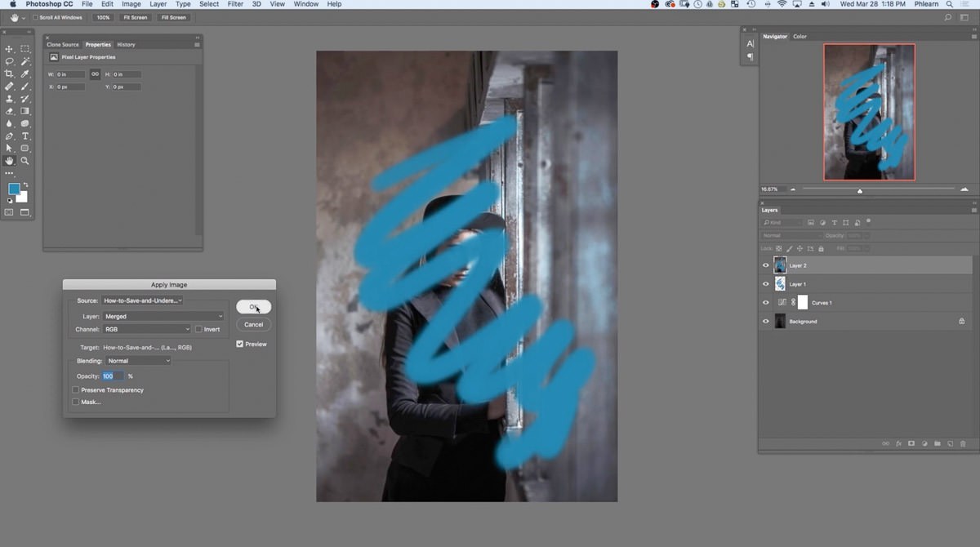Viewport: 980px width, 547px height.
Task: Click the foreground blue color swatch
Action: pos(14,189)
